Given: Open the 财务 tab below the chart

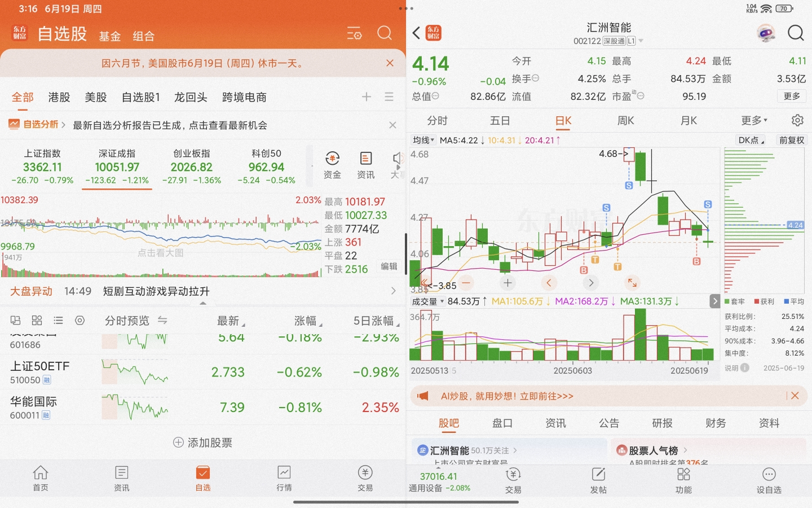Looking at the screenshot, I should 716,423.
